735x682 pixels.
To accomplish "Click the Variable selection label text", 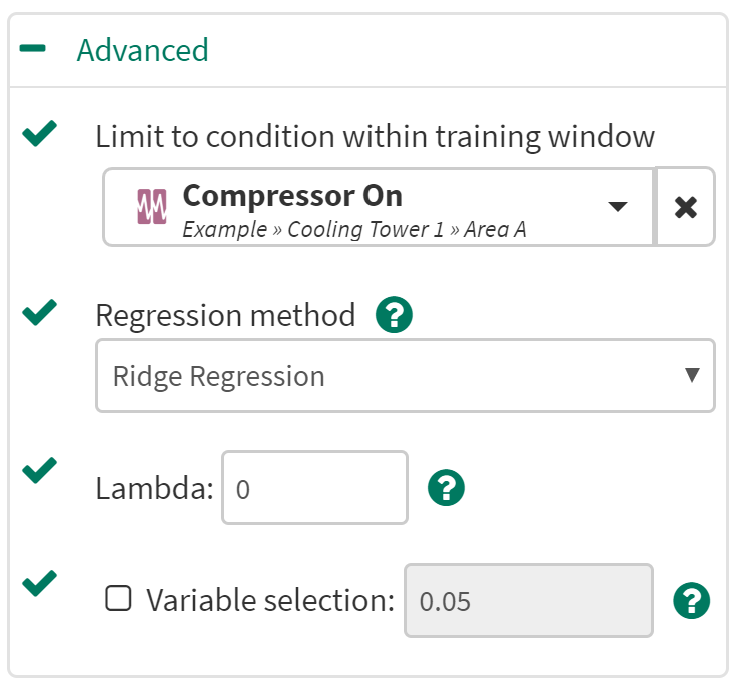I will point(270,601).
